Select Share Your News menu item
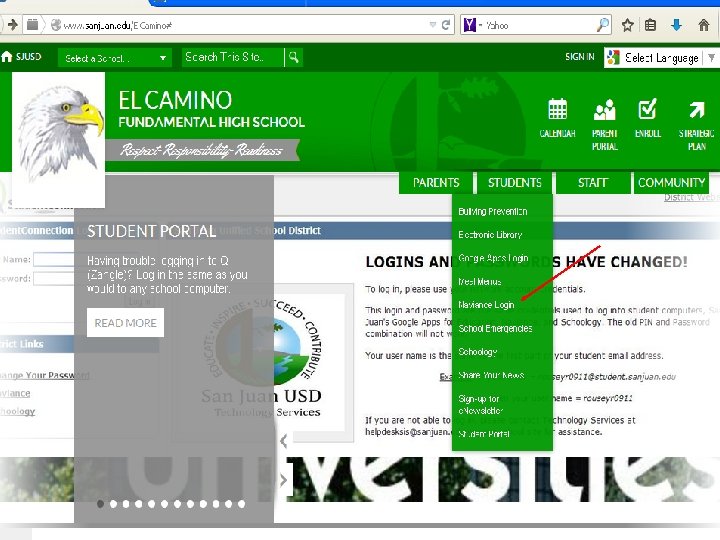Screen dimensions: 720x540 point(491,375)
